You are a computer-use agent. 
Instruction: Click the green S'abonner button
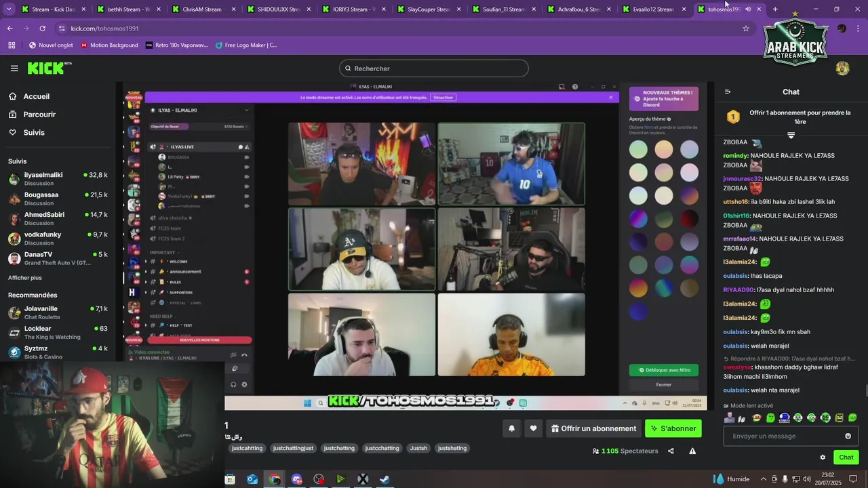tap(673, 428)
